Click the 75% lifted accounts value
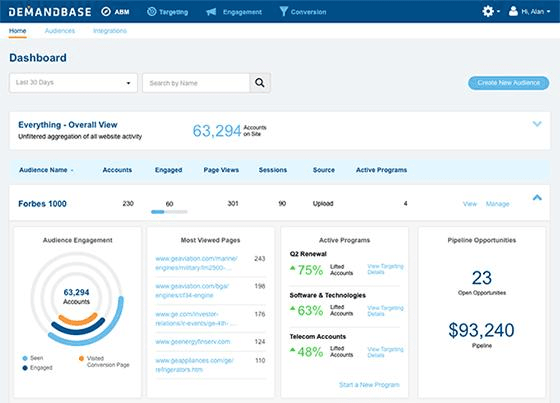This screenshot has height=403, width=560. (310, 270)
